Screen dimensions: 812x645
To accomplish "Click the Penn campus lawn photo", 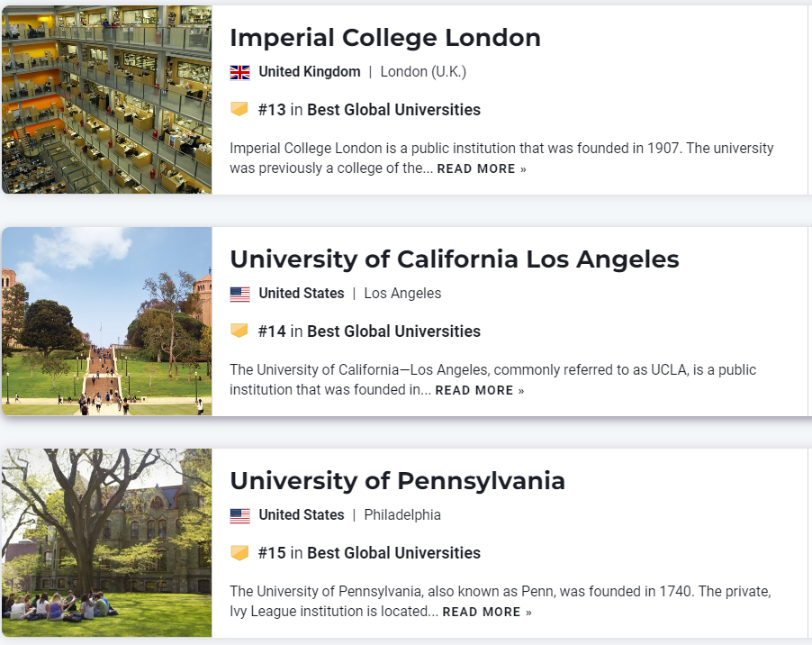I will tap(106, 542).
